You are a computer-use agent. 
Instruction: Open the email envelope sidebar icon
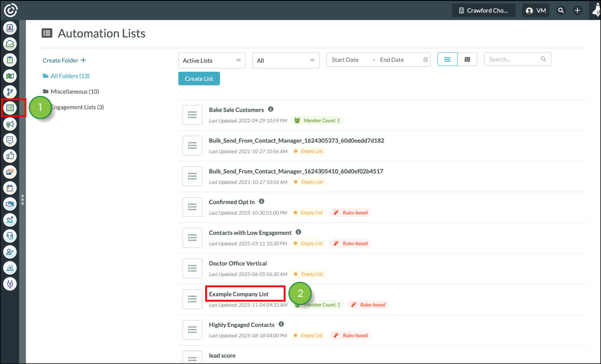10,44
